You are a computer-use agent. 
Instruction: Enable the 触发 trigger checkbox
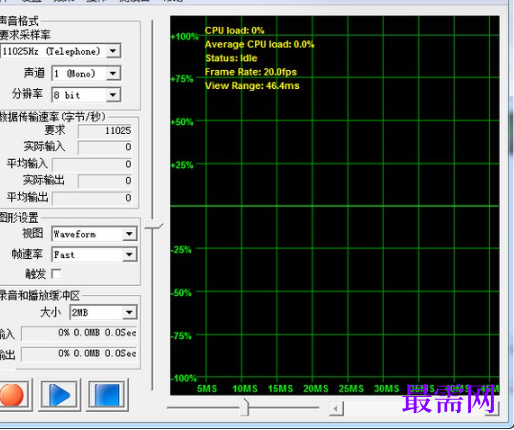pos(57,274)
